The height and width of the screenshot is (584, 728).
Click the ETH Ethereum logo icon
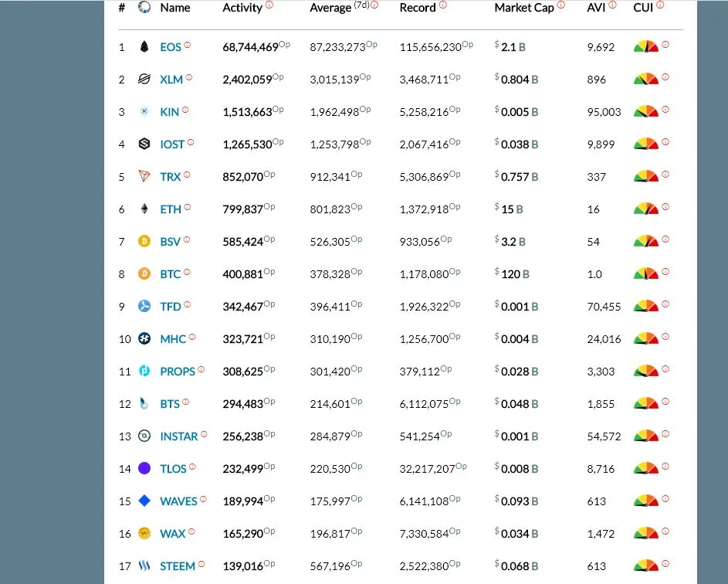point(144,209)
